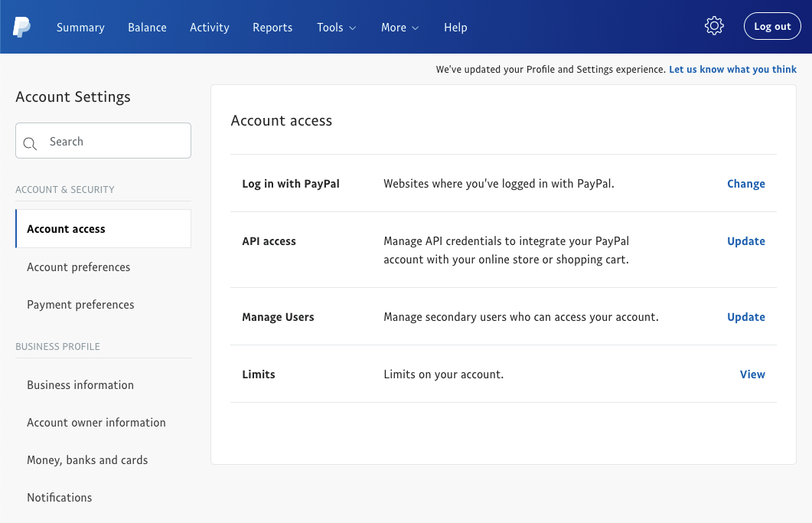812x523 pixels.
Task: Follow the 'Let us know what you think' link
Action: pyautogui.click(x=732, y=70)
